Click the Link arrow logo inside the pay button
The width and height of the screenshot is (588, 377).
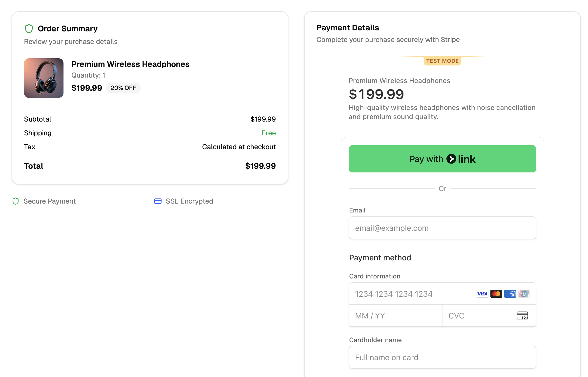(x=452, y=159)
